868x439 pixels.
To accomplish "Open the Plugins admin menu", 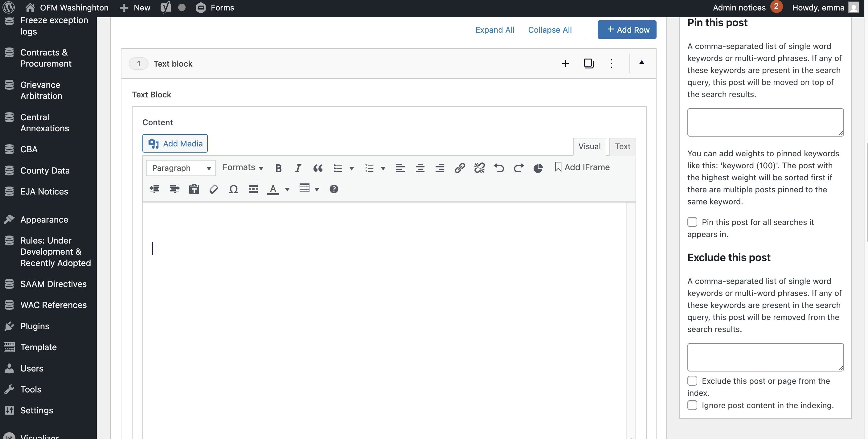I will [x=35, y=326].
